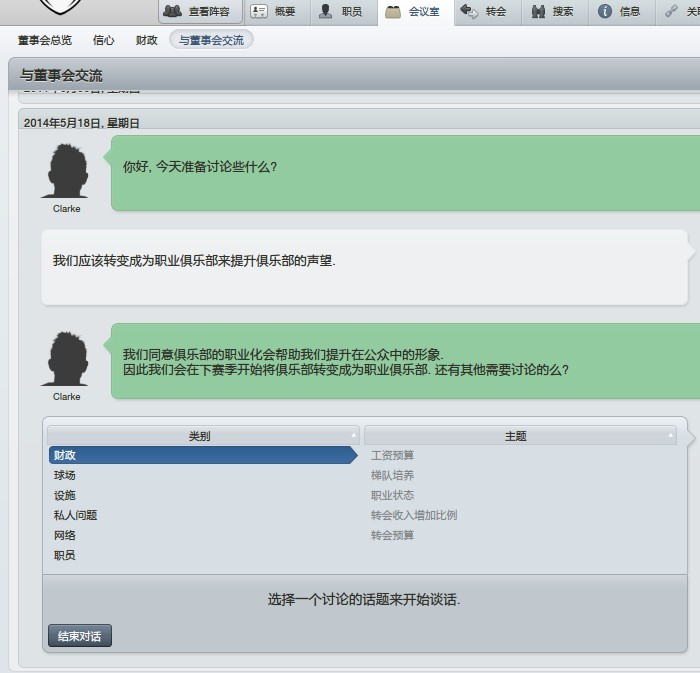Click Clarke's avatar in first message
Viewport: 700px width, 673px height.
click(x=66, y=170)
